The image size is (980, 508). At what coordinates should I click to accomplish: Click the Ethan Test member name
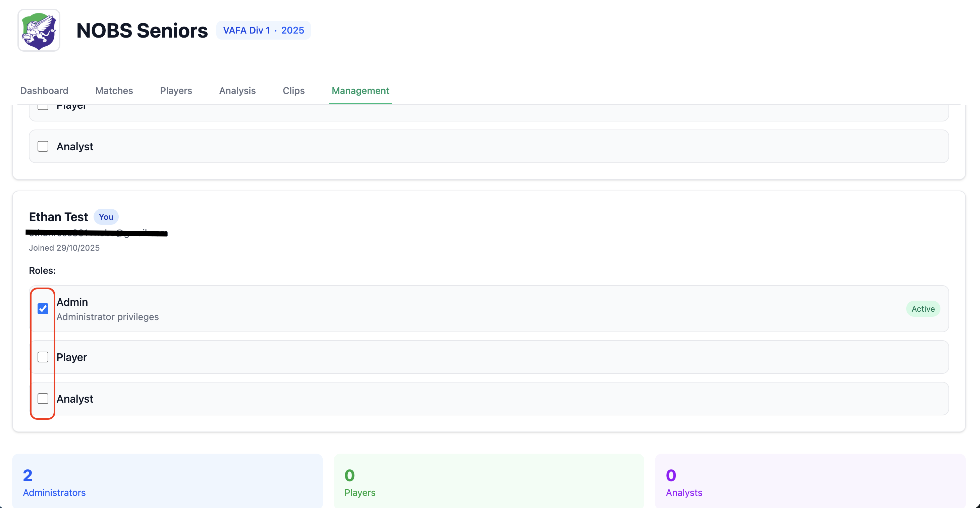[59, 216]
